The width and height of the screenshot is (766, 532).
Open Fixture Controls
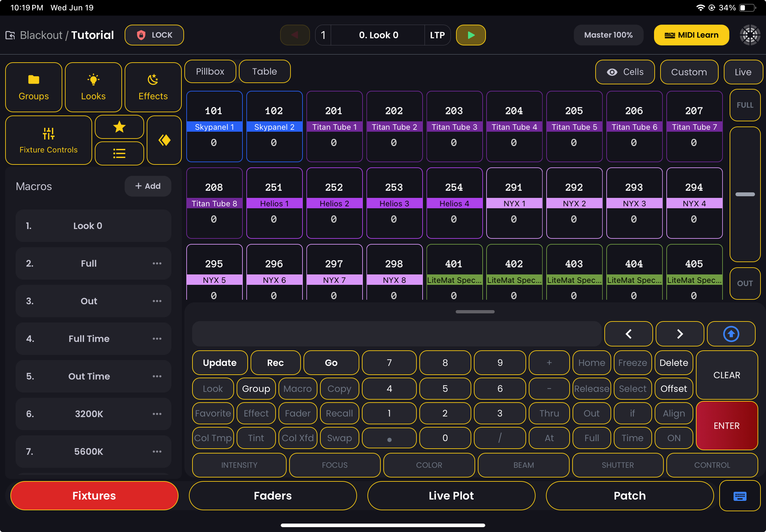(x=48, y=140)
